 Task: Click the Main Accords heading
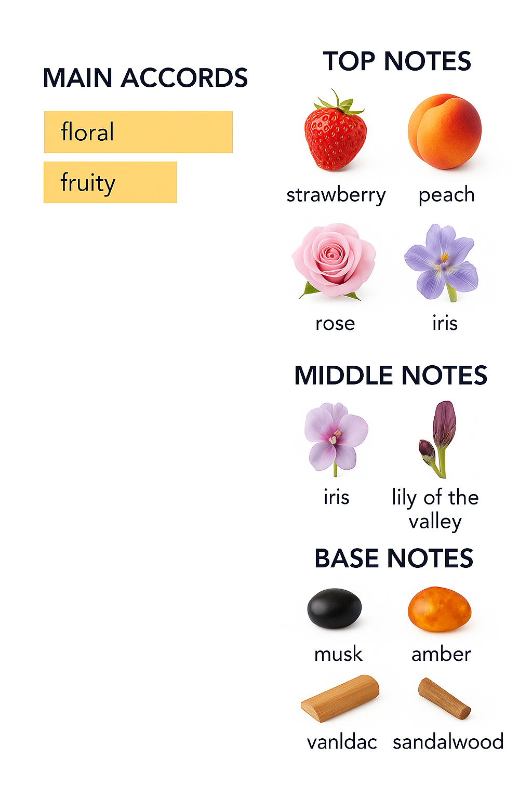(x=145, y=78)
